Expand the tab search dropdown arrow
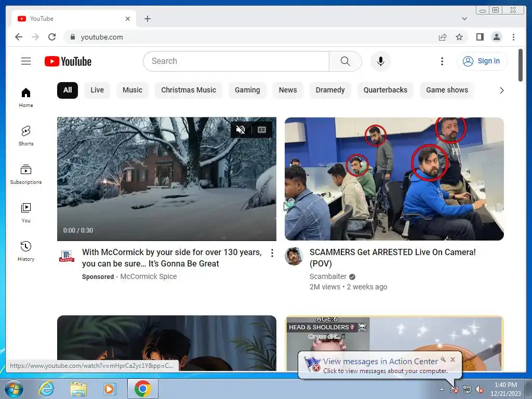Image resolution: width=532 pixels, height=399 pixels. (464, 19)
